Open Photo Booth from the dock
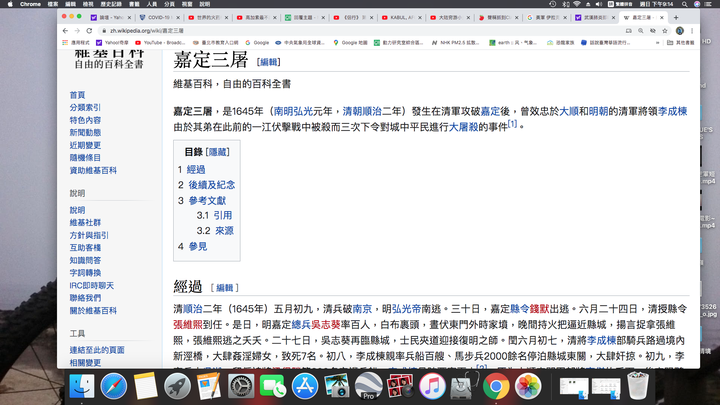This screenshot has height=405, width=720. point(400,386)
